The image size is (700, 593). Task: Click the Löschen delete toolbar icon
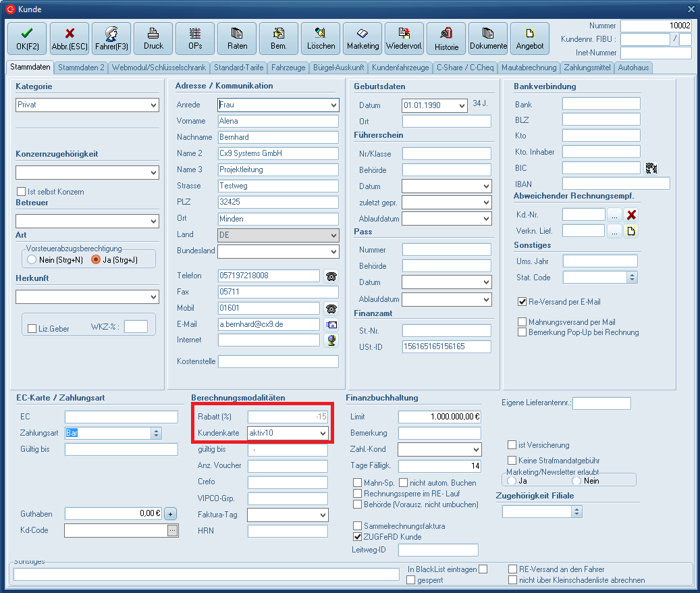click(321, 38)
